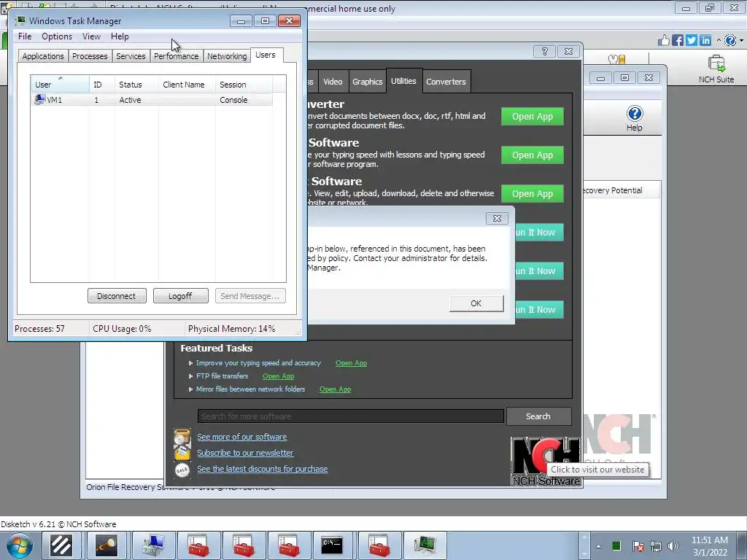This screenshot has height=560, width=747.
Task: Switch to the Performance tab
Action: pyautogui.click(x=177, y=56)
